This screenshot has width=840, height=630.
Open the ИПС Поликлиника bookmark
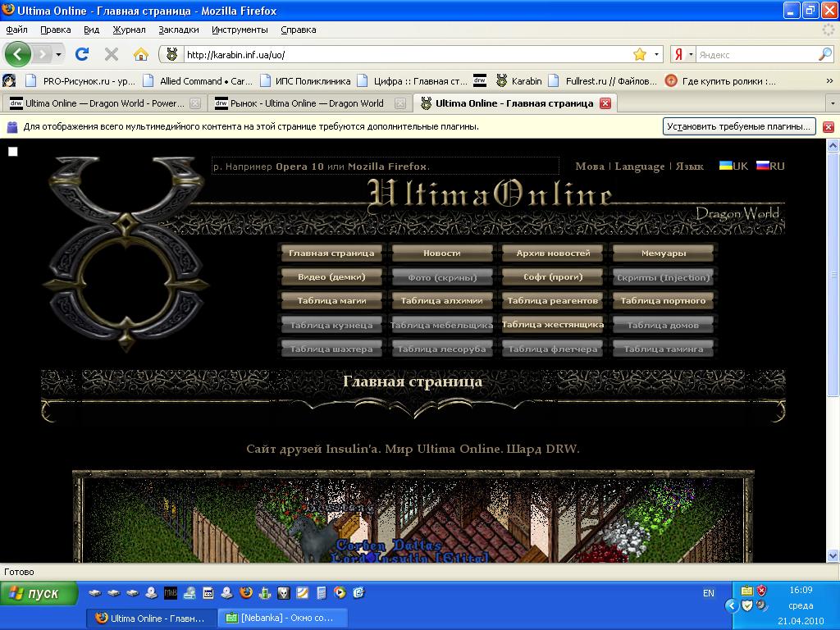(305, 81)
